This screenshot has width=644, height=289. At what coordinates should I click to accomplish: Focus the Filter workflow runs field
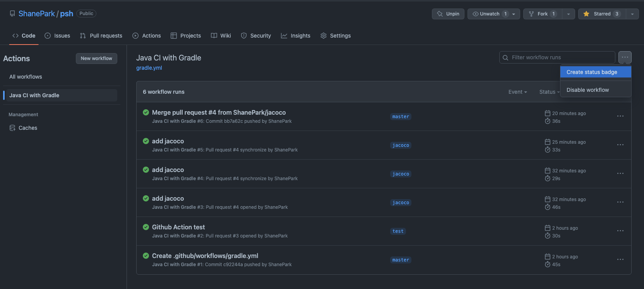tap(557, 57)
